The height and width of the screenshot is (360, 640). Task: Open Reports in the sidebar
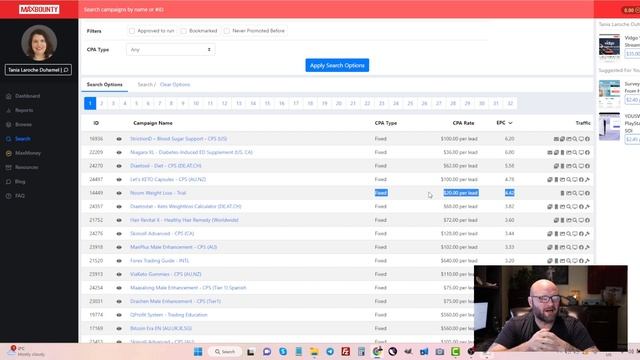click(24, 110)
